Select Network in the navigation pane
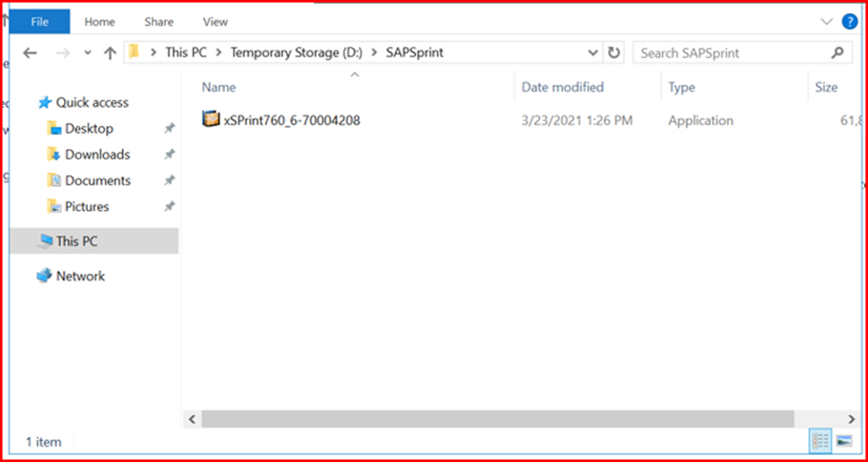The height and width of the screenshot is (462, 868). (x=81, y=276)
